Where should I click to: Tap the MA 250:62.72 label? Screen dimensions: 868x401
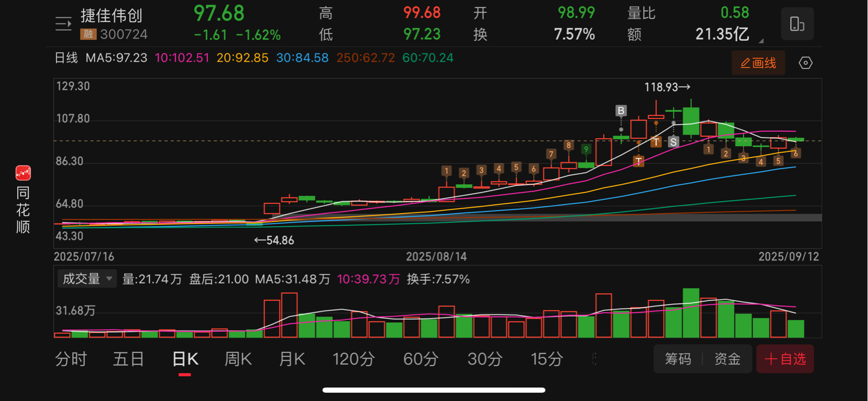(365, 58)
